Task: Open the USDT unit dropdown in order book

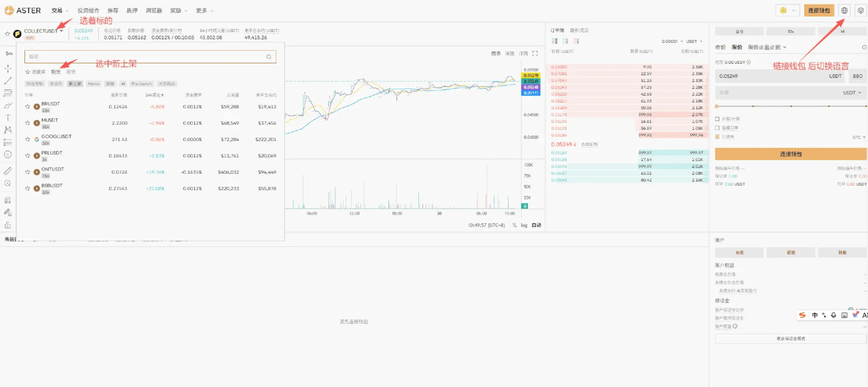Action: tap(693, 41)
